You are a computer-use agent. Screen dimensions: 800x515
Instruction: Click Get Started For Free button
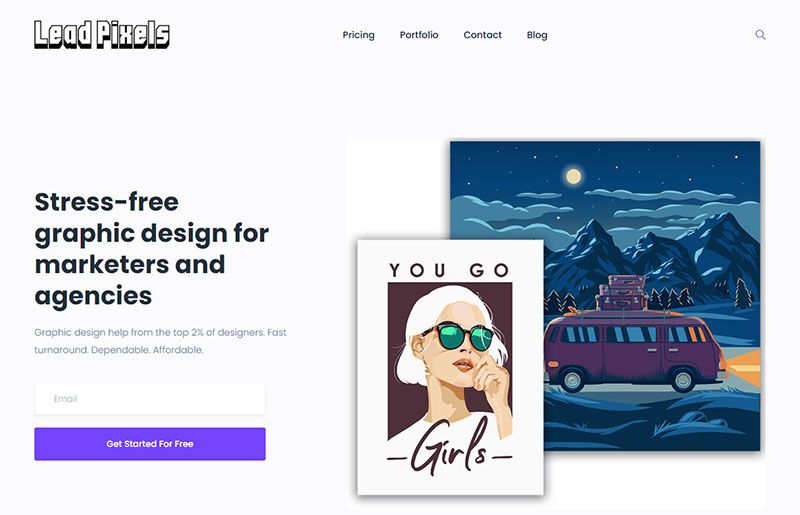150,444
